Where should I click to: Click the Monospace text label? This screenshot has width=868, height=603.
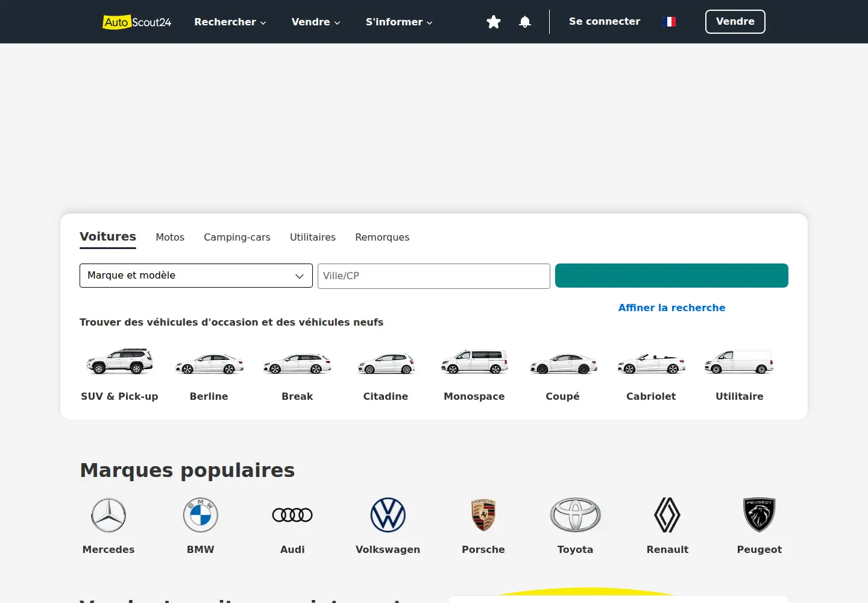[474, 396]
